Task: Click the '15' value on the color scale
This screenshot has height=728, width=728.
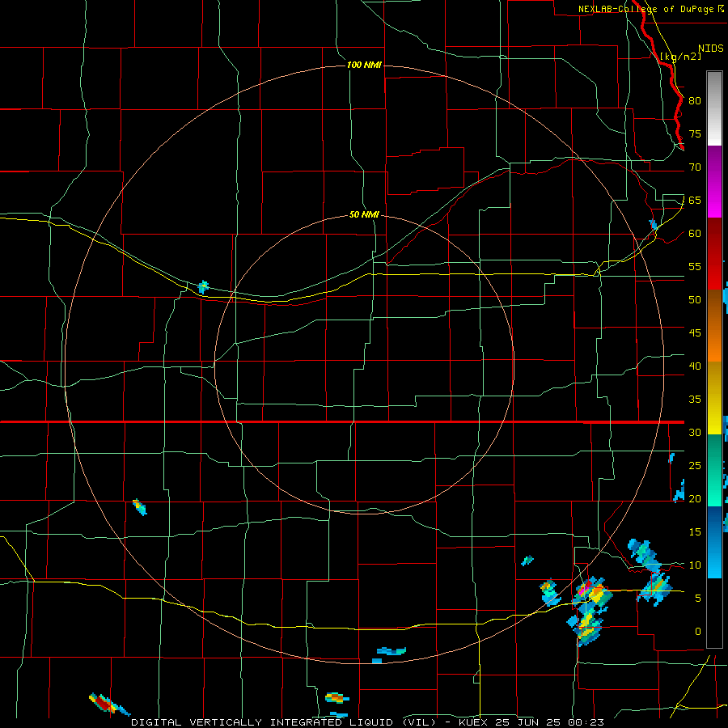Action: [695, 531]
